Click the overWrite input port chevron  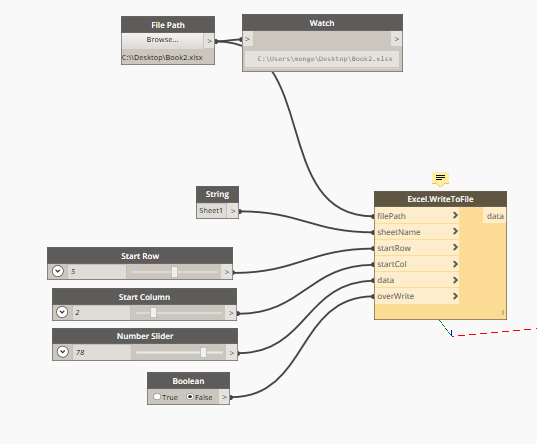(x=455, y=296)
